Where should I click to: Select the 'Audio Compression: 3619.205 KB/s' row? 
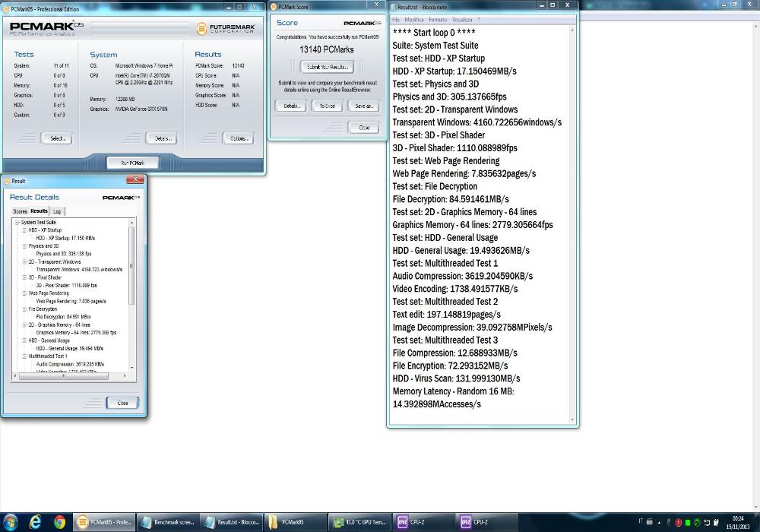click(70, 364)
